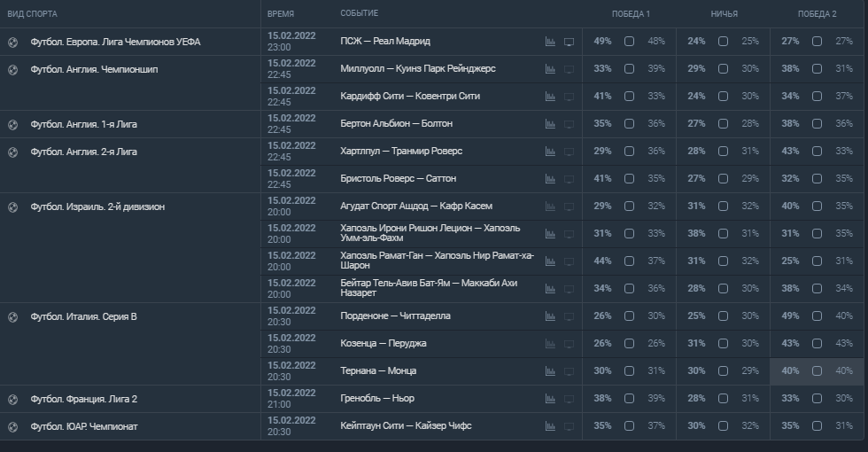The height and width of the screenshot is (452, 868).
Task: Click soccer ball icon beside Италия. Серия B
Action: coord(12,316)
